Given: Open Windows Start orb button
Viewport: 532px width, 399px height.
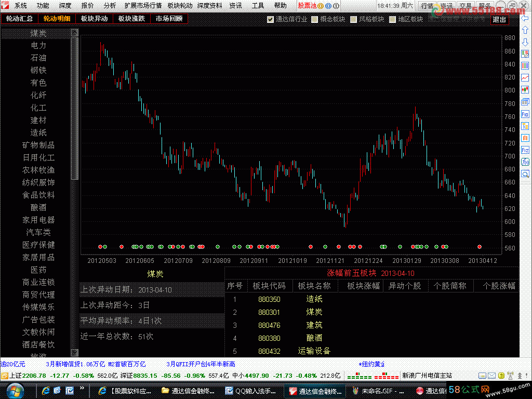Looking at the screenshot, I should coord(15,391).
